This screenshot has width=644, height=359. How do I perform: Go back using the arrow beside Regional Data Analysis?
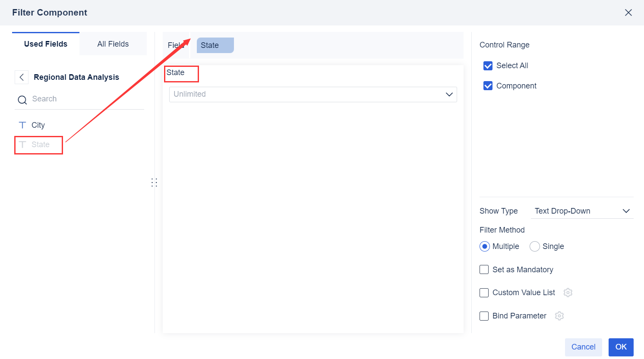22,77
